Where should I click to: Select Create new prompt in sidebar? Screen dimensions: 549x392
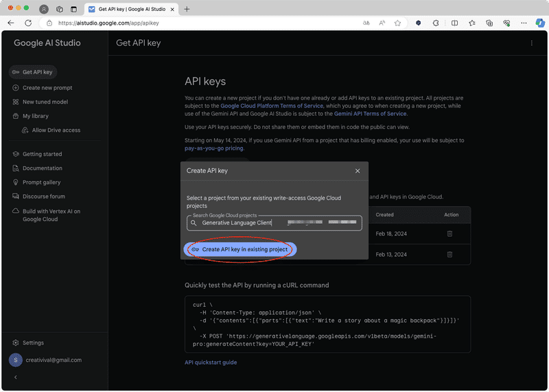pos(43,88)
